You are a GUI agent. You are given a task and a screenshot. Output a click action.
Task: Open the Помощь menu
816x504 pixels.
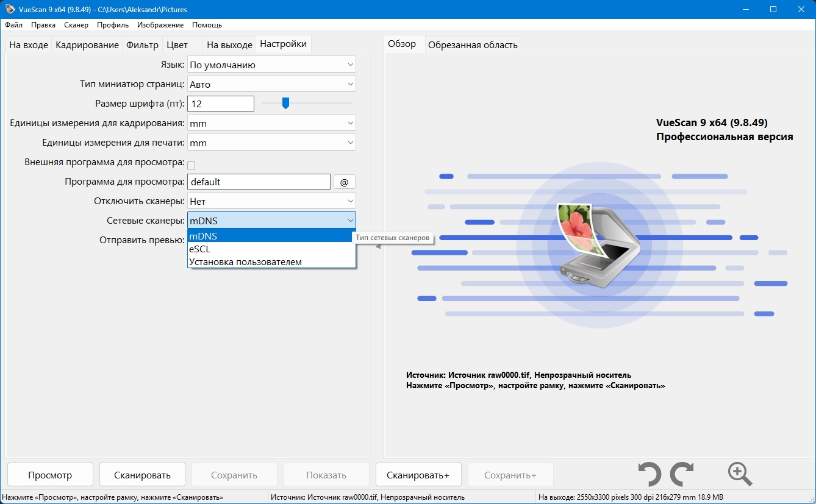click(207, 25)
